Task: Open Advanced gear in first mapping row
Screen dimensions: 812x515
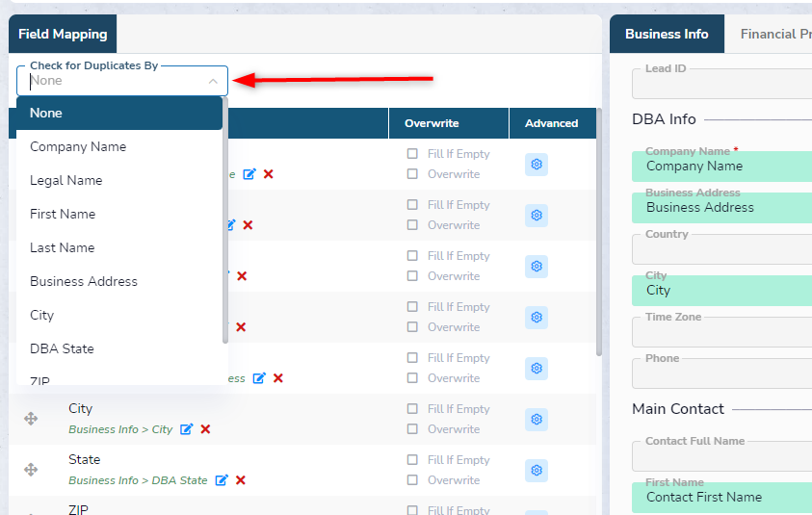Action: coord(537,165)
